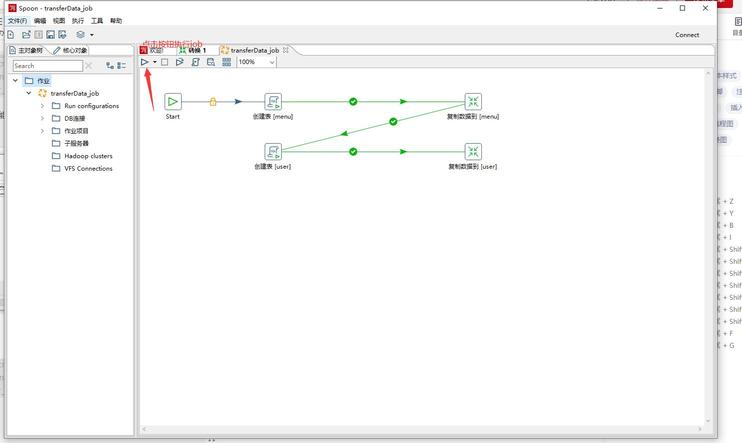The height and width of the screenshot is (443, 742).
Task: Click the Explore repository toolbar icon
Action: coord(38,35)
